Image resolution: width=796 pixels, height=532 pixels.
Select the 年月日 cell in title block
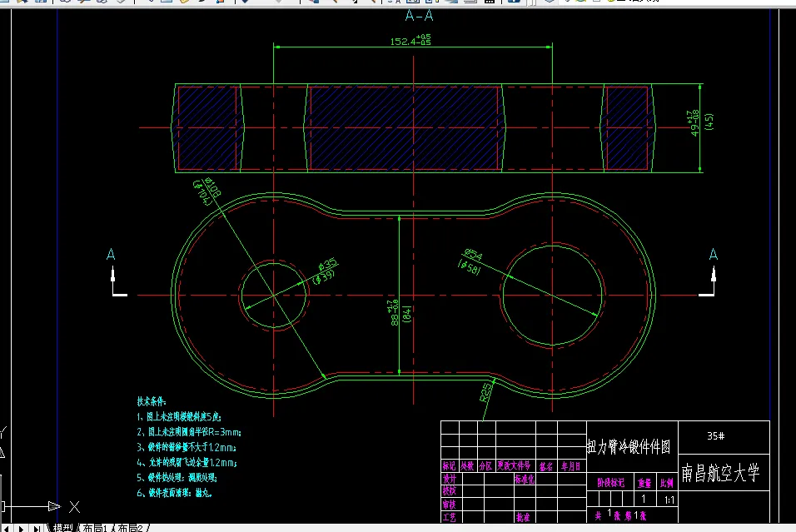(x=571, y=466)
